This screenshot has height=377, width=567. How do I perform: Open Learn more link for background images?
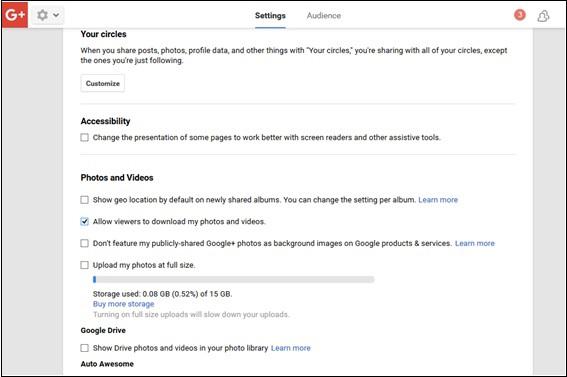474,243
